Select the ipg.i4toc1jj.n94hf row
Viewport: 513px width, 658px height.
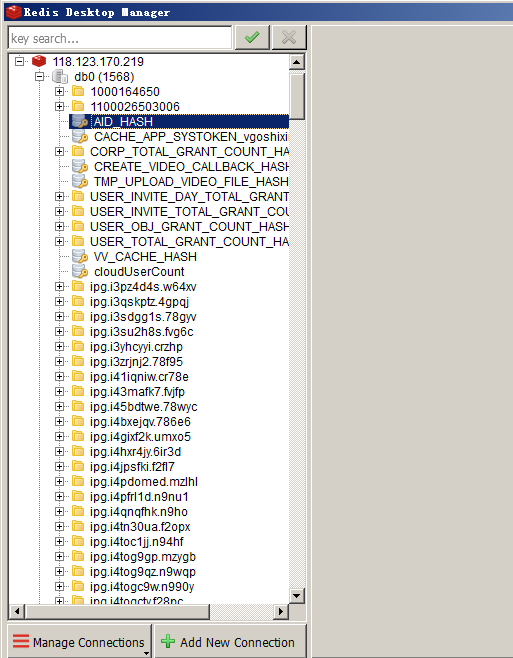click(x=136, y=542)
